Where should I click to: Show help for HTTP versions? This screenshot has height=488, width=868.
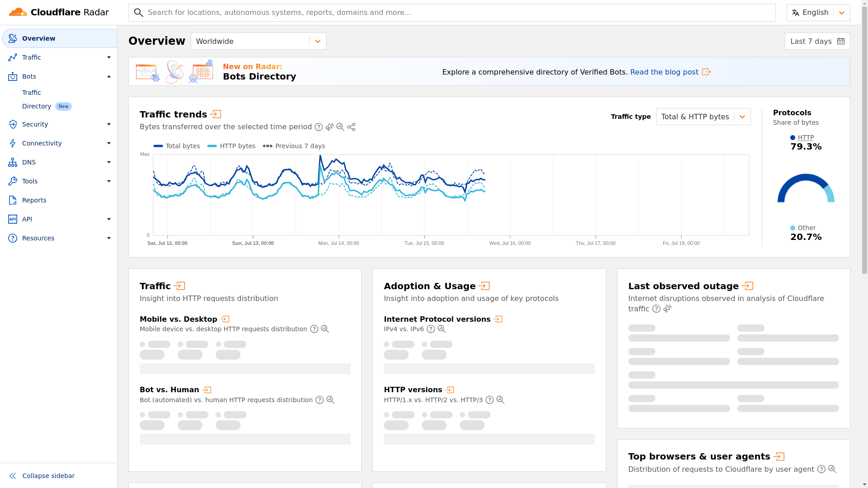click(x=490, y=400)
